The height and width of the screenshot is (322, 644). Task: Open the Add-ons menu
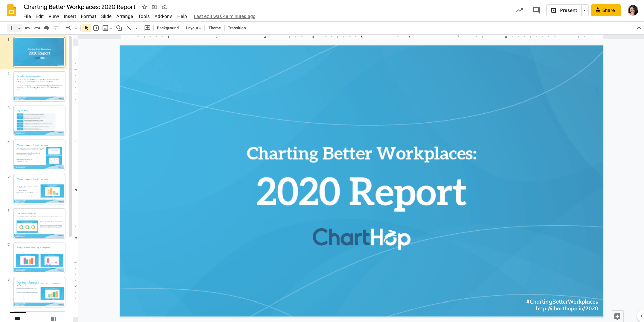(x=163, y=16)
